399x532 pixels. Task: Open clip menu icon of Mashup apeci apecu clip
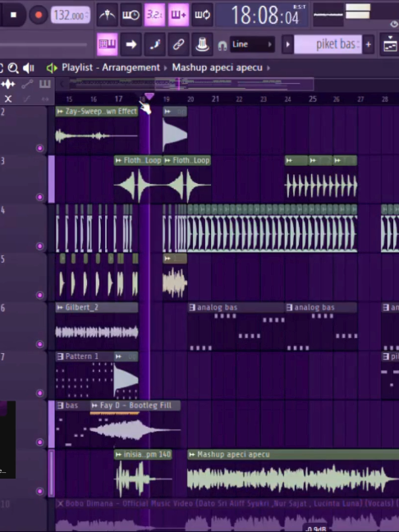(192, 454)
